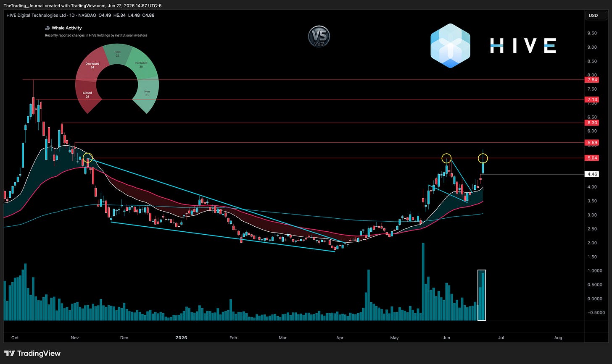The image size is (612, 364).
Task: Click the tallest volume bar in the histogram
Action: click(x=423, y=282)
